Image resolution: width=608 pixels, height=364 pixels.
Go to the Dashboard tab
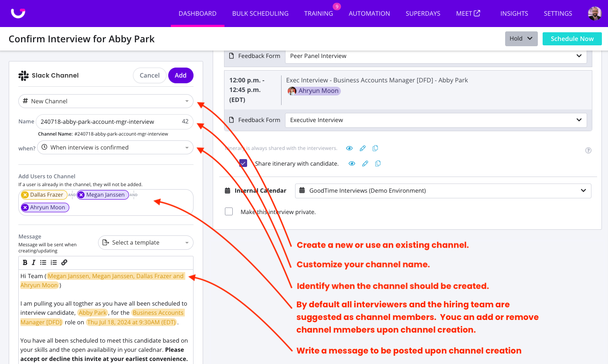197,14
